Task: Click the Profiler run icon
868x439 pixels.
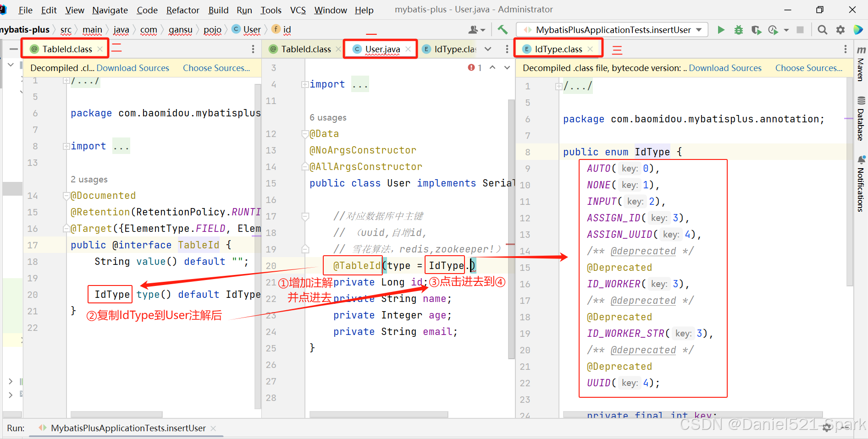Action: tap(773, 30)
